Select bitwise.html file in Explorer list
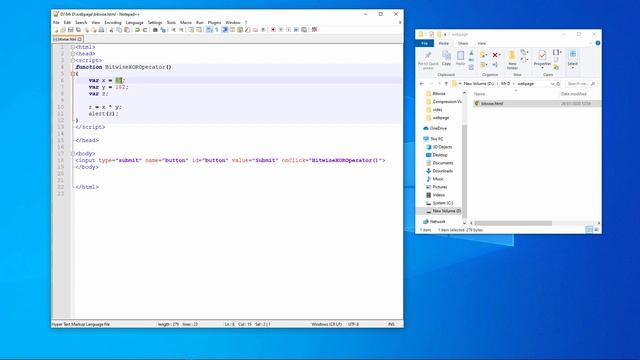 click(536, 104)
